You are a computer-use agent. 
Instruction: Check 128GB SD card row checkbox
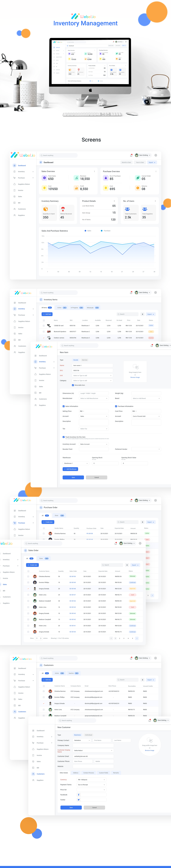click(x=44, y=326)
